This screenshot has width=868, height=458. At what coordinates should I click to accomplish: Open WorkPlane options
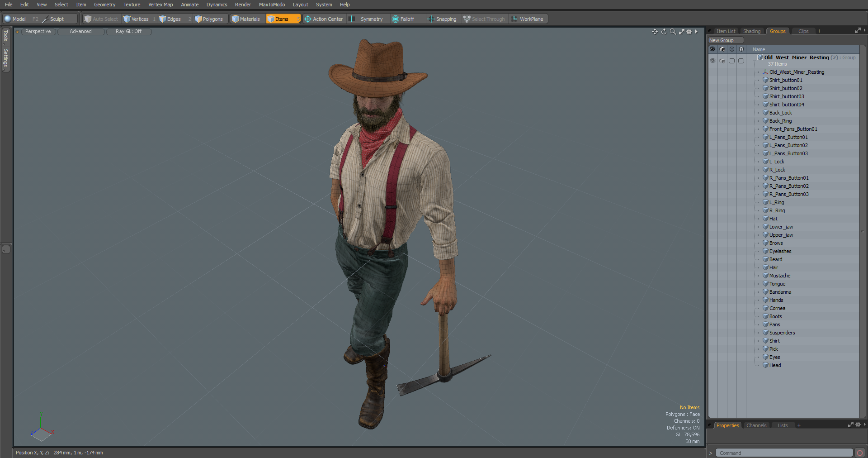(x=528, y=19)
